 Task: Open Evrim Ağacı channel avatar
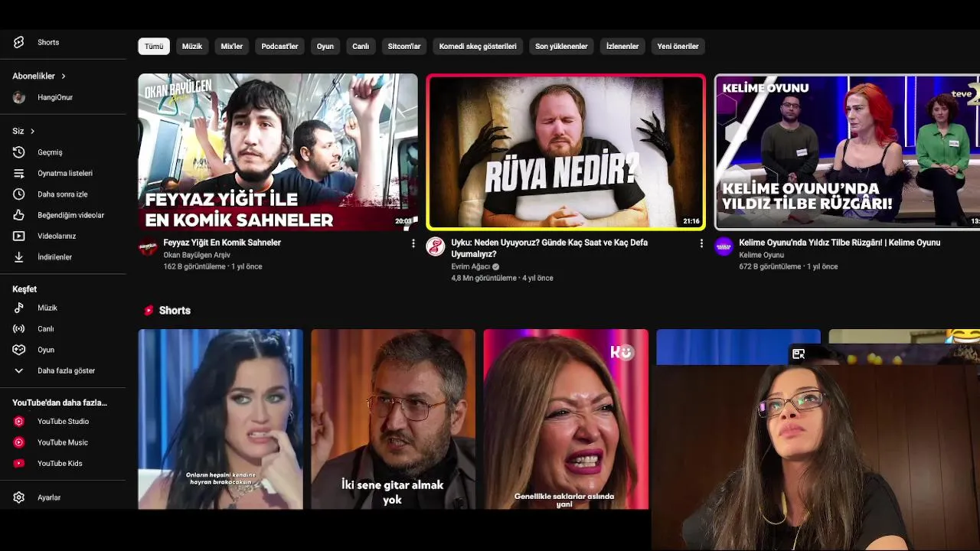(x=436, y=246)
